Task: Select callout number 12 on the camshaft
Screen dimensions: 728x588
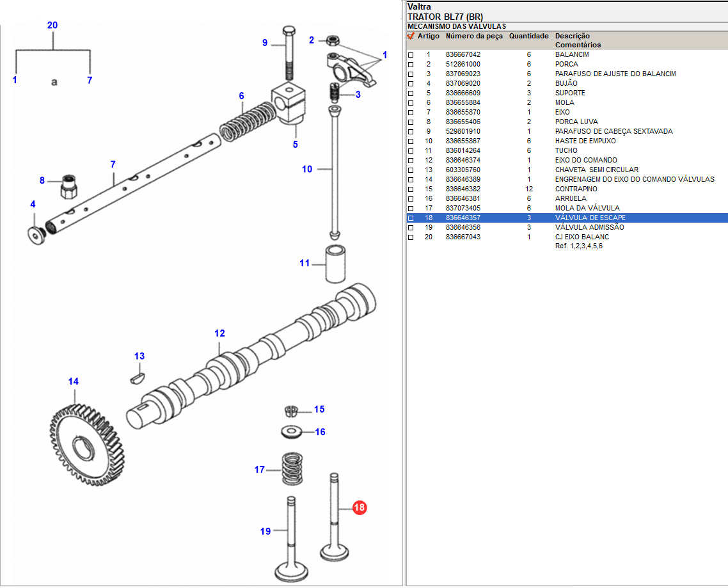Action: tap(219, 333)
